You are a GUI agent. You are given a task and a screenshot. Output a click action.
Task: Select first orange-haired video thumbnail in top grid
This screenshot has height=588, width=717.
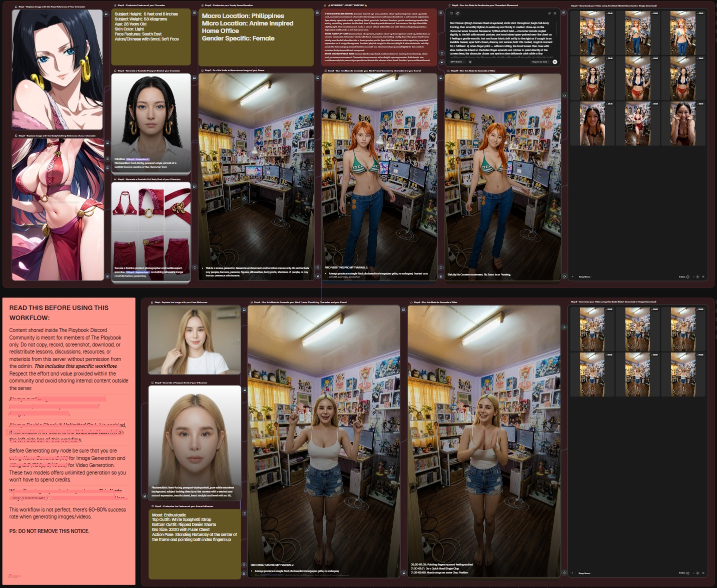coord(592,33)
